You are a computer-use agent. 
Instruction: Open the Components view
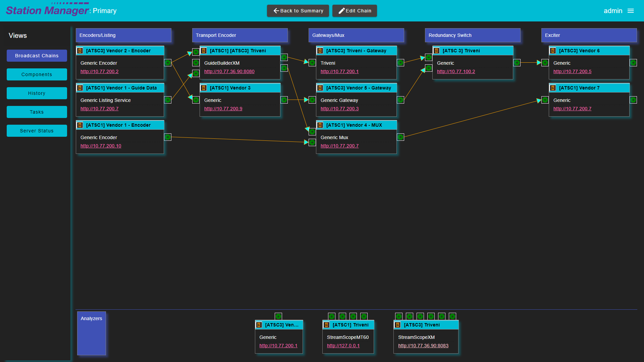[x=37, y=74]
